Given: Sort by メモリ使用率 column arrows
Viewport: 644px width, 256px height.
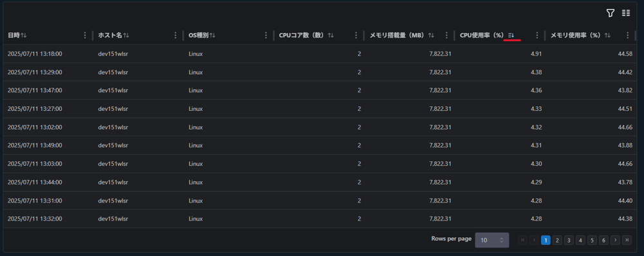Looking at the screenshot, I should (x=607, y=35).
